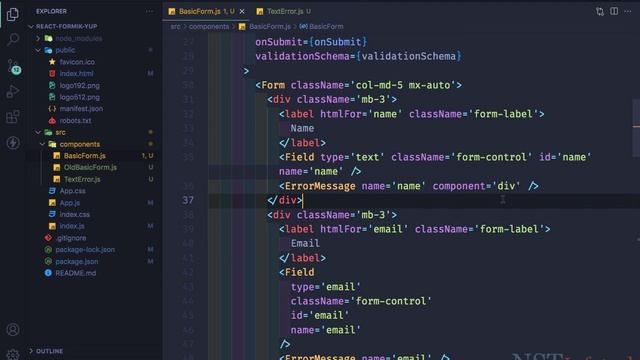Viewport: 640px width, 360px height.
Task: Close the BasicForm.js tab
Action: pos(242,11)
